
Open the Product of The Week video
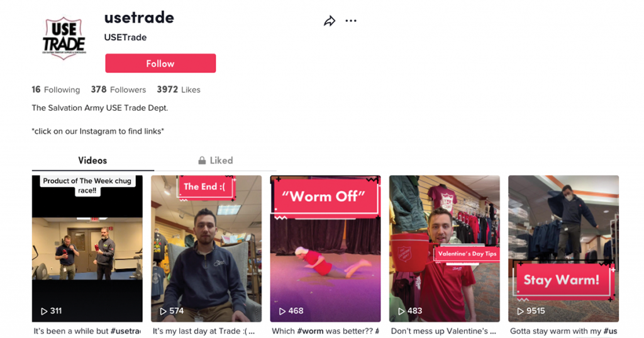pyautogui.click(x=87, y=249)
